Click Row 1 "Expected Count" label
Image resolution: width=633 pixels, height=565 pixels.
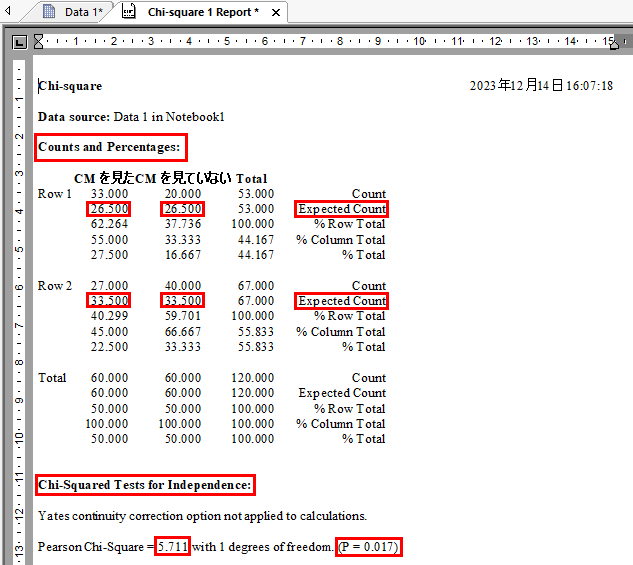[341, 209]
